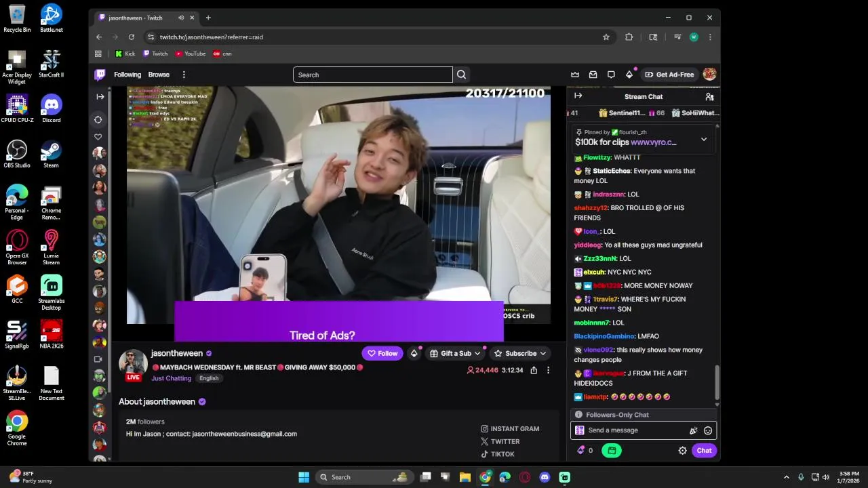This screenshot has width=868, height=488.
Task: Show hidden system tray icons
Action: (x=786, y=477)
